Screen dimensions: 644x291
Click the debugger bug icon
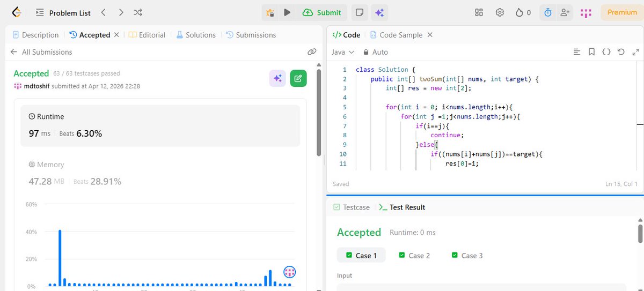tap(270, 12)
